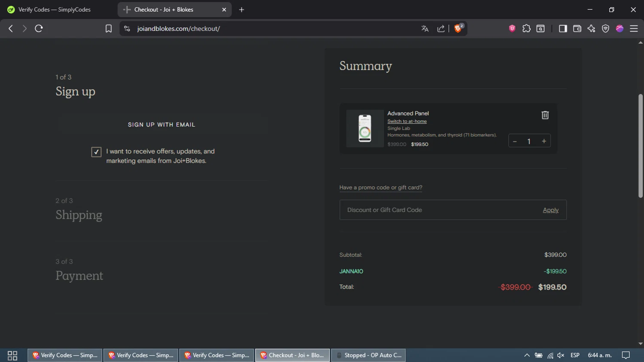Open a new browser tab
Screen dimensions: 644x362
pos(242,9)
